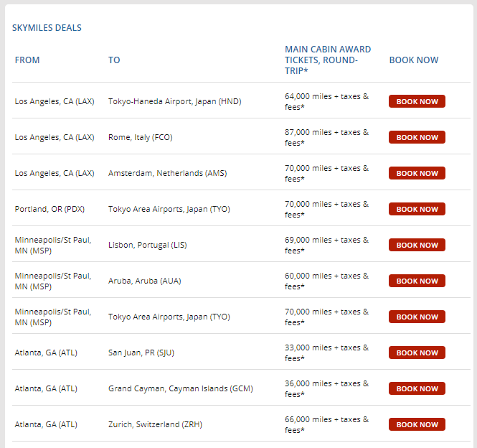Book the Minneapolis to Tokyo Area Airports deal

coord(417,317)
